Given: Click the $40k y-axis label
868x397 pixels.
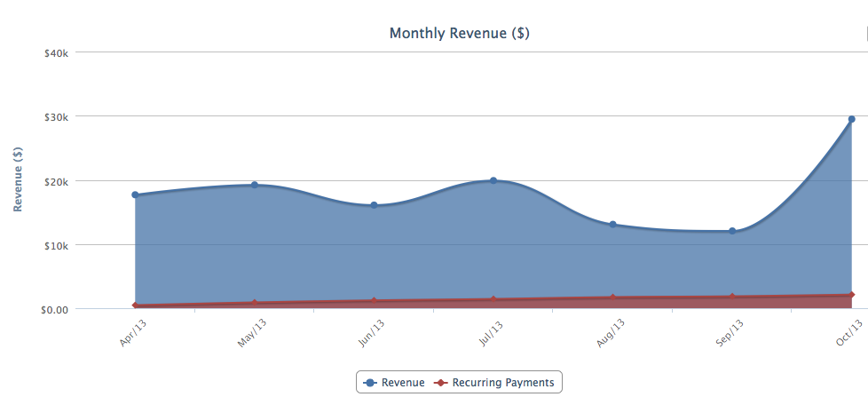Looking at the screenshot, I should click(x=57, y=52).
